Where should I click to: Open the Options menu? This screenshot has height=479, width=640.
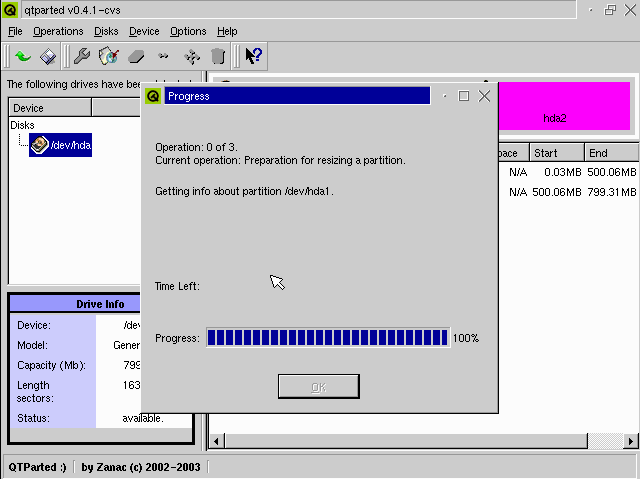pyautogui.click(x=188, y=31)
